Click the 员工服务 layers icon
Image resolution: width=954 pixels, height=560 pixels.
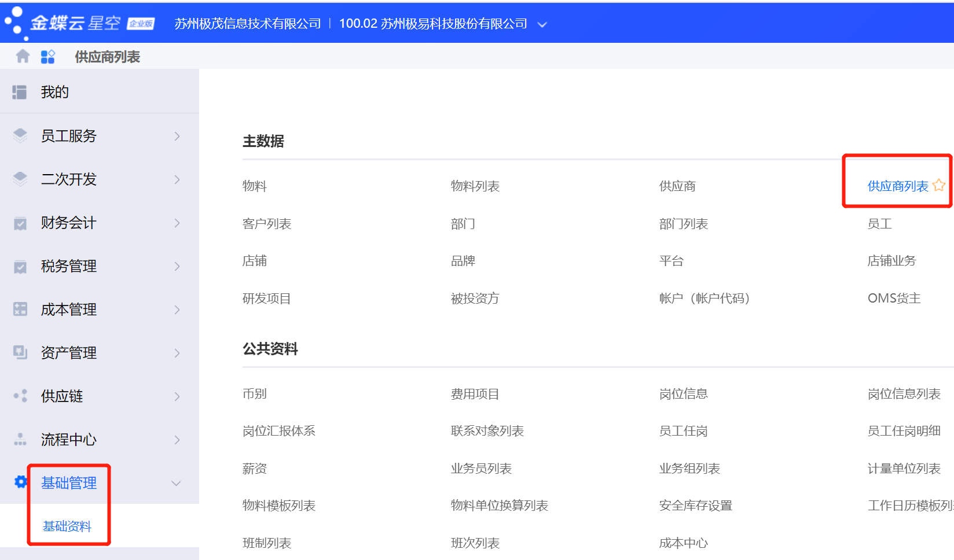click(x=20, y=136)
